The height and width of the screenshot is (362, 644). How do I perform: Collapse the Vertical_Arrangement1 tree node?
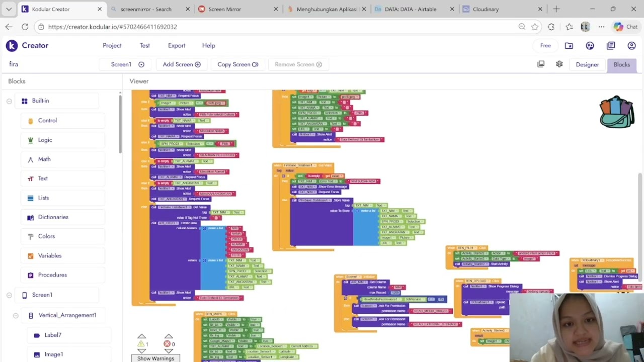tap(16, 315)
